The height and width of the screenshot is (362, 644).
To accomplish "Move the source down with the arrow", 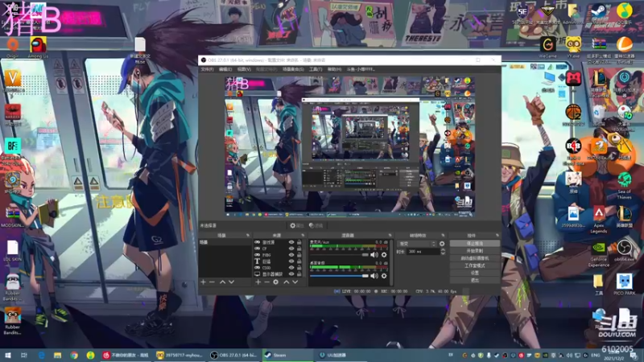I will coord(295,282).
